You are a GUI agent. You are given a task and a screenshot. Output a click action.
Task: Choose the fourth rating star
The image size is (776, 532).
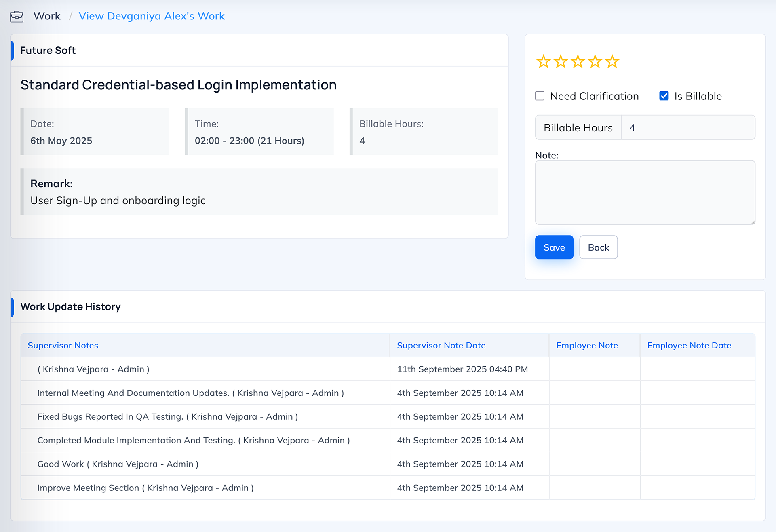click(595, 62)
